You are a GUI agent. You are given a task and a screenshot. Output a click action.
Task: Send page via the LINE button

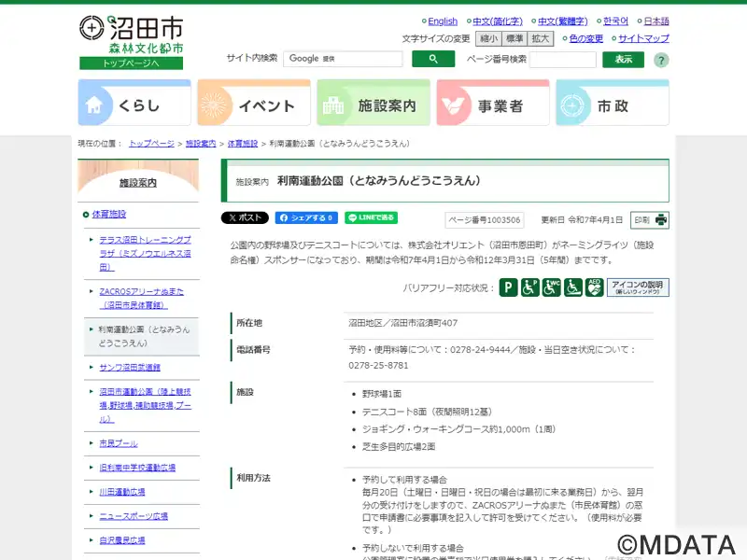click(371, 217)
